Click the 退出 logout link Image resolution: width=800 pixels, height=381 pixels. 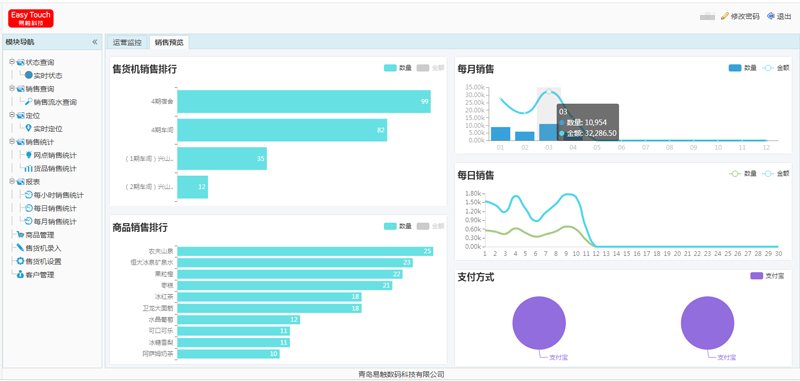coord(779,16)
